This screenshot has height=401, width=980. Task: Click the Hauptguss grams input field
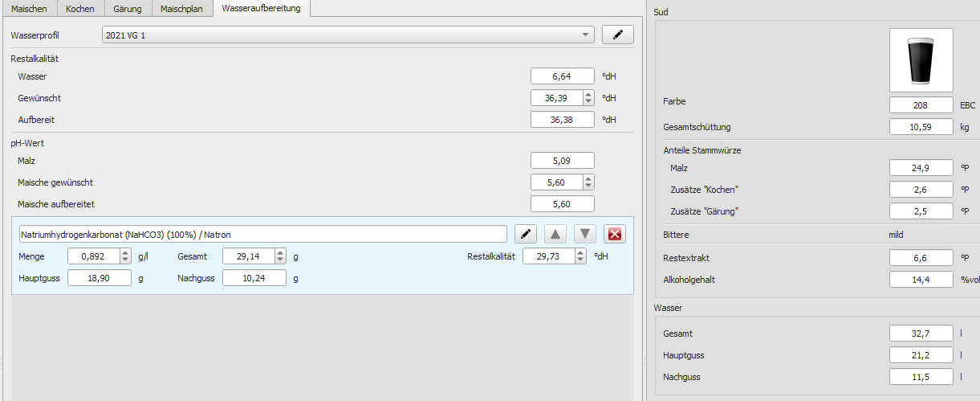click(x=99, y=278)
